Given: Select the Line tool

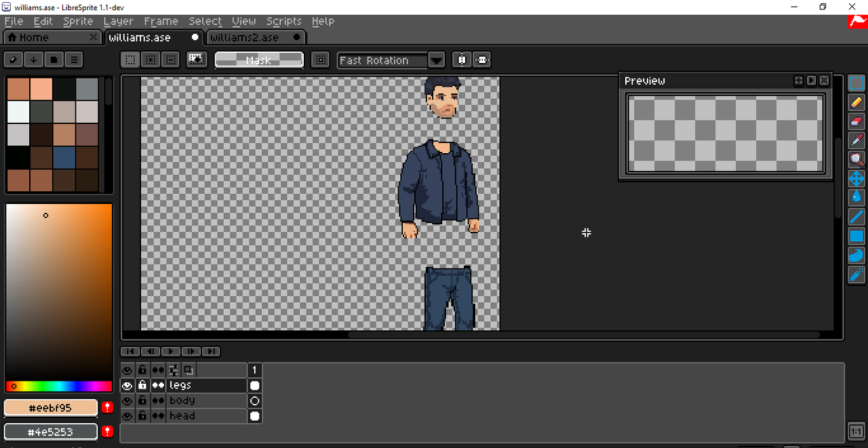Looking at the screenshot, I should click(856, 217).
